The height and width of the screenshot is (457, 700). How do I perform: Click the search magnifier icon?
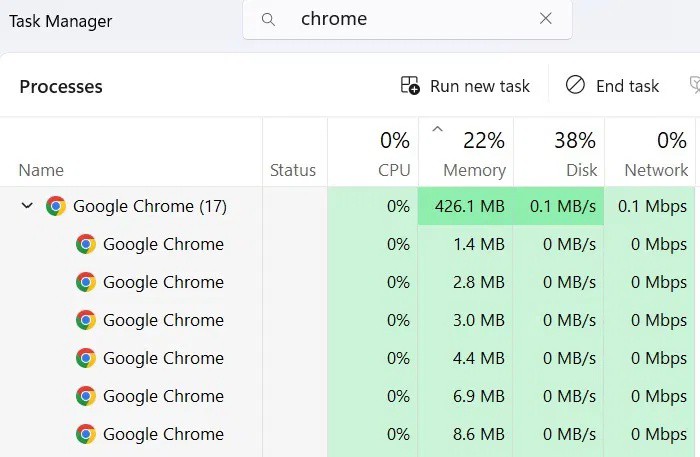pyautogui.click(x=268, y=19)
